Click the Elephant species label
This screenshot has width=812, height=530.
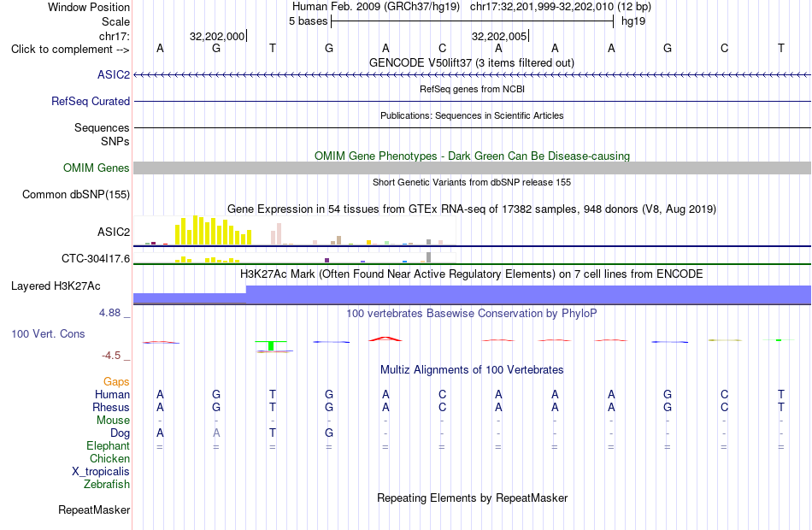(x=108, y=446)
